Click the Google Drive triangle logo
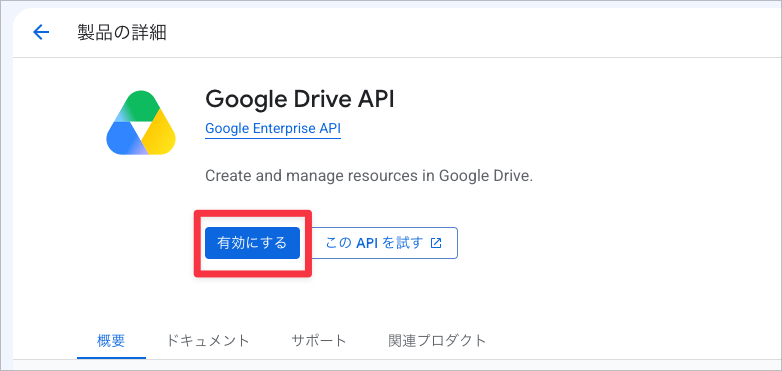 coord(141,123)
